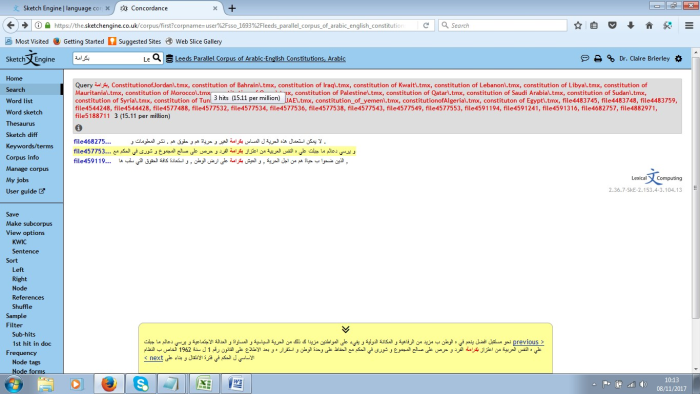This screenshot has width=700, height=394.
Task: Open the feedback speech bubble icon
Action: click(585, 58)
